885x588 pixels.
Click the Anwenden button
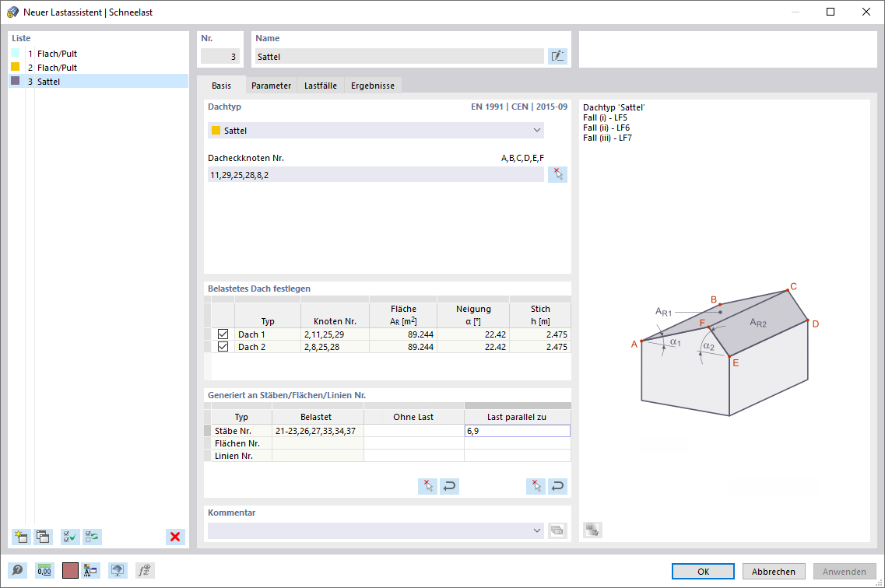845,571
